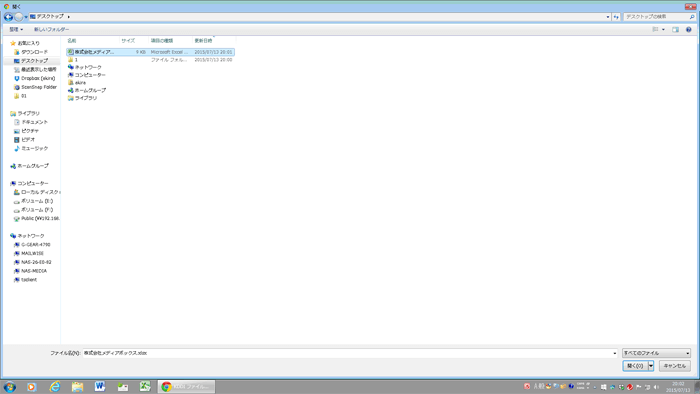
Task: Click the Internet Explorer taskbar icon
Action: point(54,386)
